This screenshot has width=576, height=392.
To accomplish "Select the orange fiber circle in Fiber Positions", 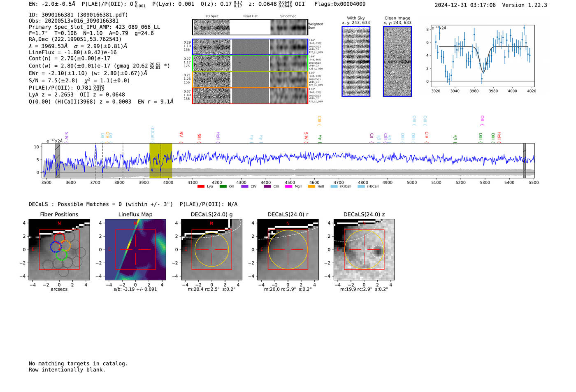I will [x=65, y=246].
